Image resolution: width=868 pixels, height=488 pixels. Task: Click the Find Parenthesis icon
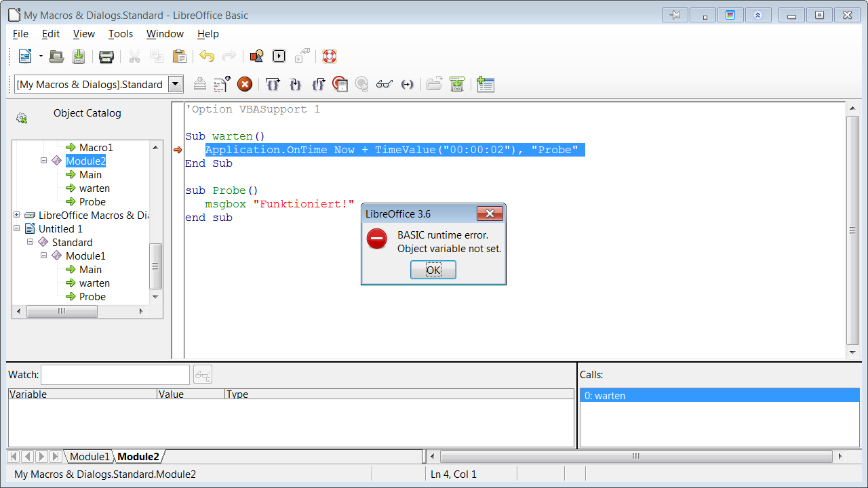407,84
